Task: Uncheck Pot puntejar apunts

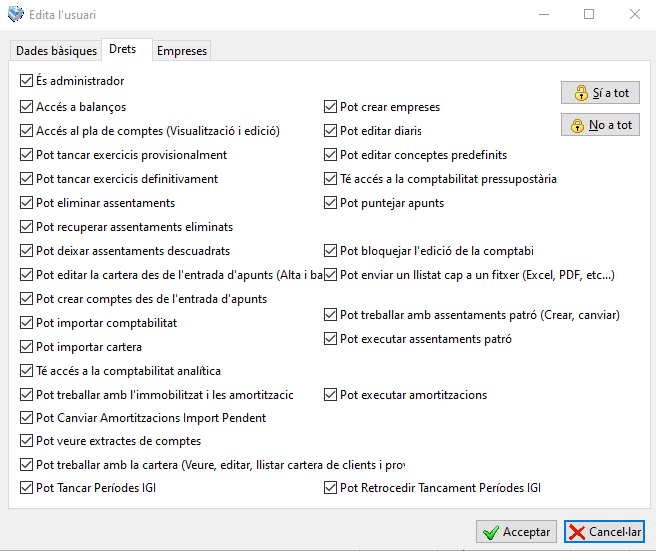Action: pyautogui.click(x=331, y=202)
